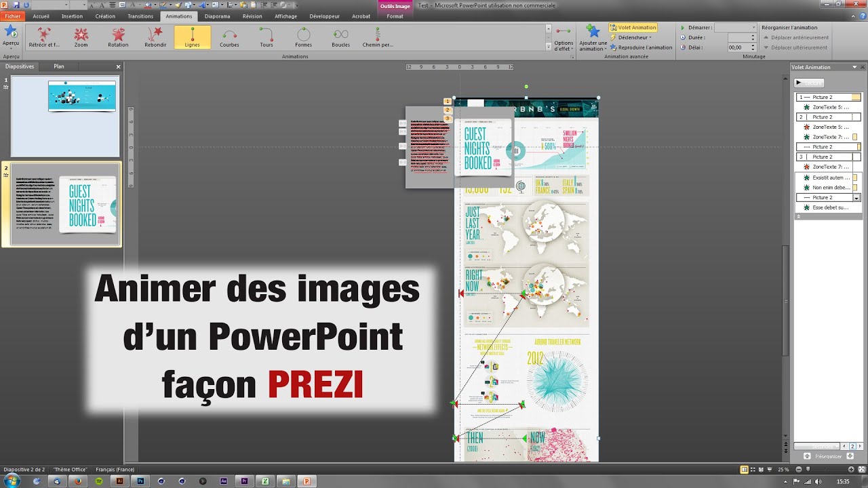Screen dimensions: 868x488
Task: Open the Ajouter une animation dropdown
Action: point(593,39)
